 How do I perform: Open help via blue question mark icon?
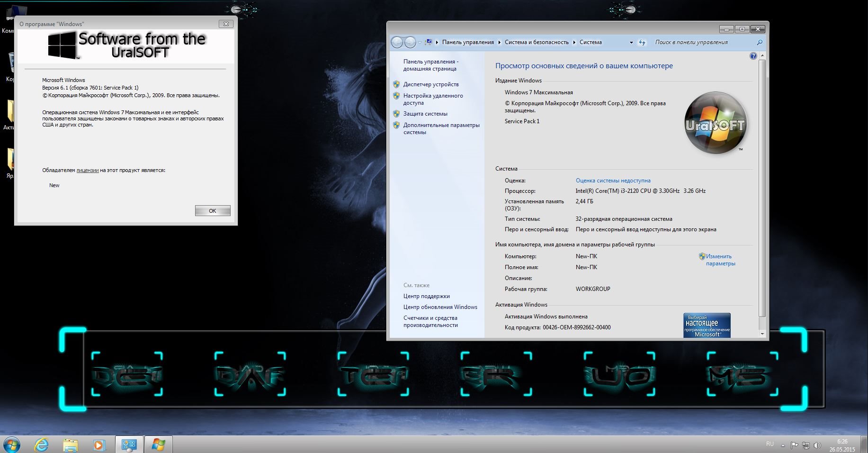753,56
